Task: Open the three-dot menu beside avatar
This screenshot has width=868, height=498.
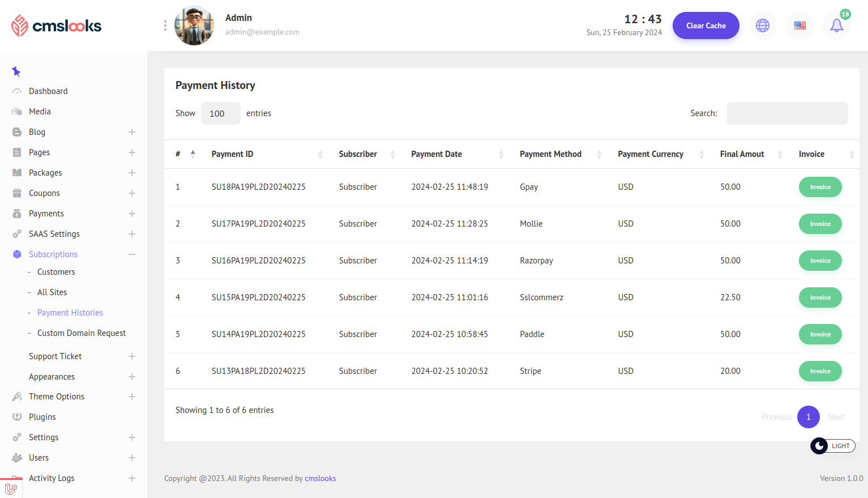Action: 165,25
